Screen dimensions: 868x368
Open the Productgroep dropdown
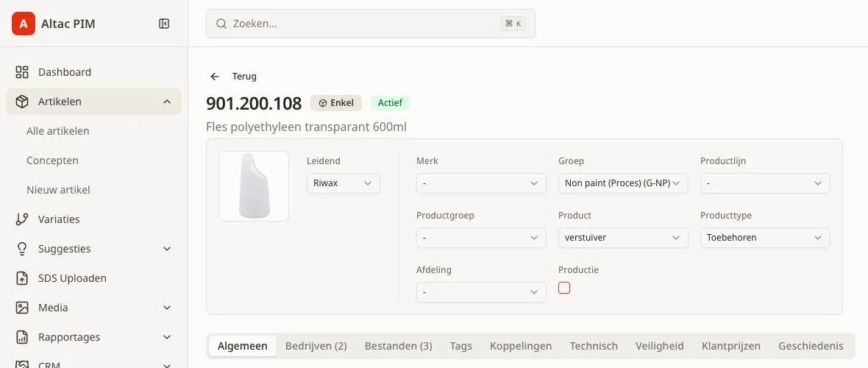pyautogui.click(x=481, y=238)
